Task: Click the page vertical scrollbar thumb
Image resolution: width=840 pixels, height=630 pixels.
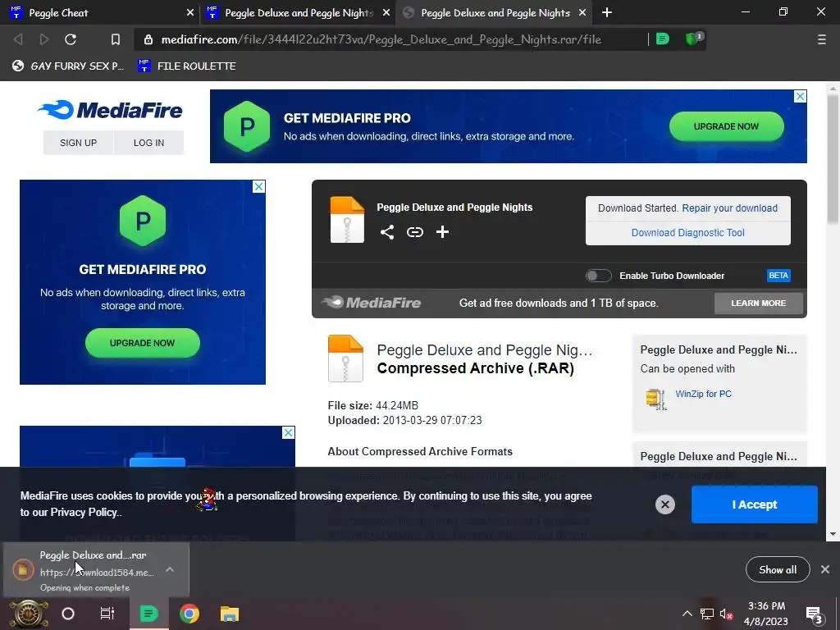Action: (833, 158)
